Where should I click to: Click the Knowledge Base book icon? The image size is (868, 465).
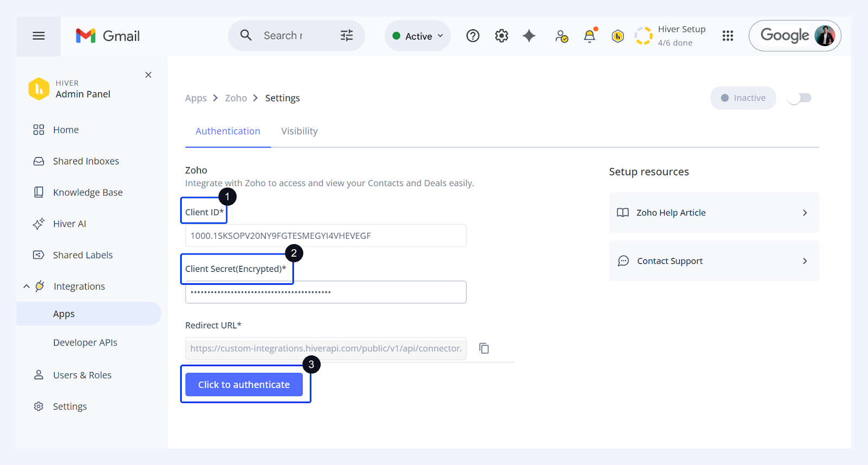click(x=39, y=192)
